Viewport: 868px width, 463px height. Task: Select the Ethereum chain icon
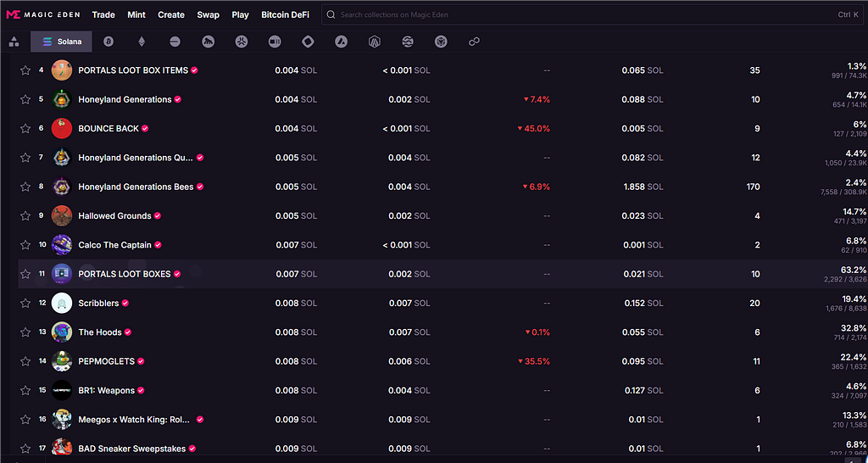pyautogui.click(x=142, y=42)
